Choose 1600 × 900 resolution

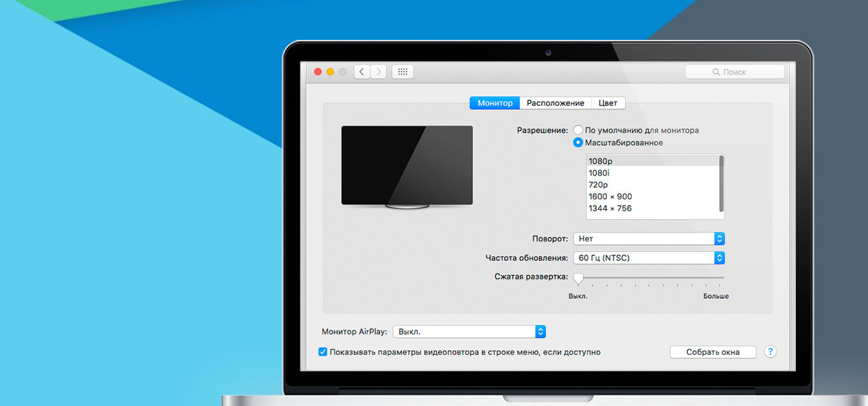click(652, 197)
